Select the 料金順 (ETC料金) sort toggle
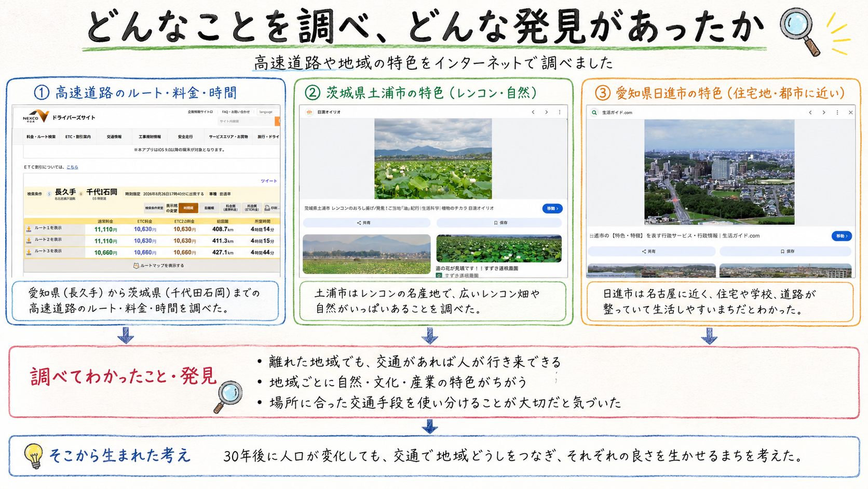868x489 pixels. click(x=252, y=208)
